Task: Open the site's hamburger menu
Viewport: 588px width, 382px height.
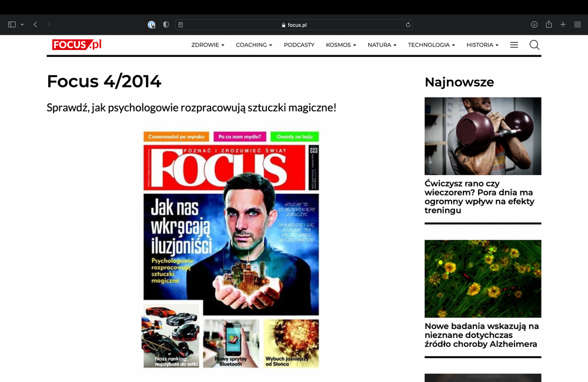Action: click(513, 45)
